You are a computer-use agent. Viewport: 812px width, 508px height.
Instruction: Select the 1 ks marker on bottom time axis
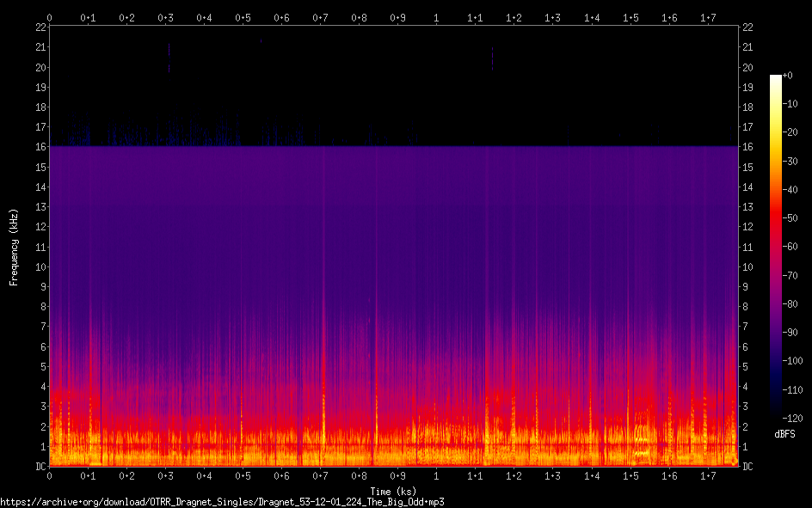pyautogui.click(x=436, y=476)
